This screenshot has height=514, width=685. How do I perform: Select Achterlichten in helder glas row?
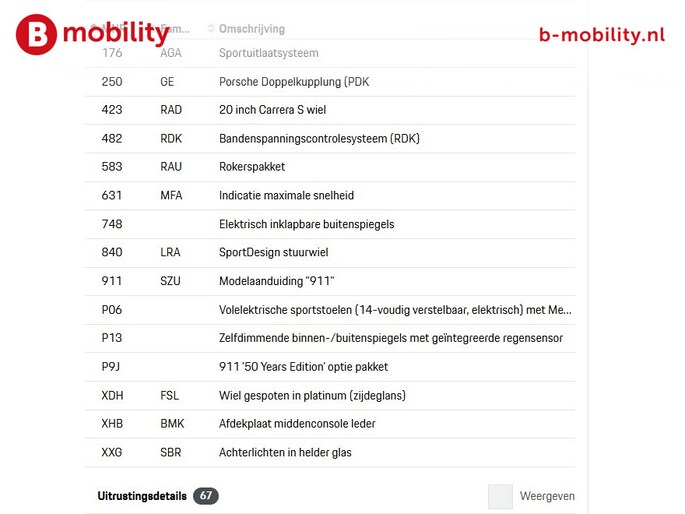coord(285,453)
